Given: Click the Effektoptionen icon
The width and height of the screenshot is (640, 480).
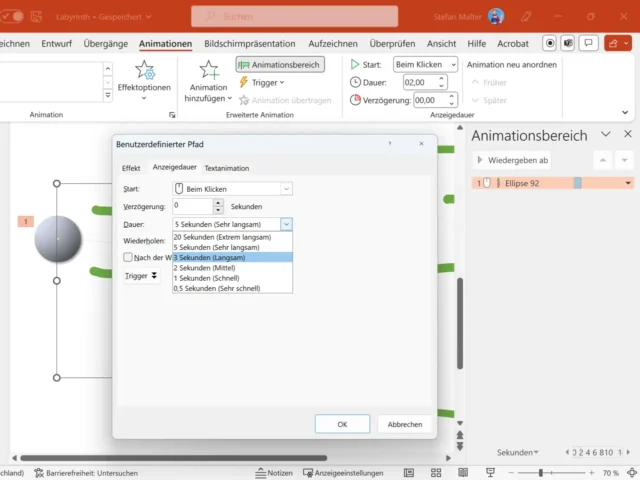Looking at the screenshot, I should pyautogui.click(x=145, y=71).
